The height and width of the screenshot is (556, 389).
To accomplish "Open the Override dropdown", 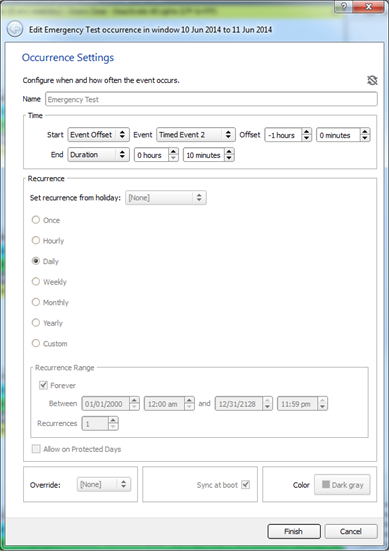I will coord(104,484).
